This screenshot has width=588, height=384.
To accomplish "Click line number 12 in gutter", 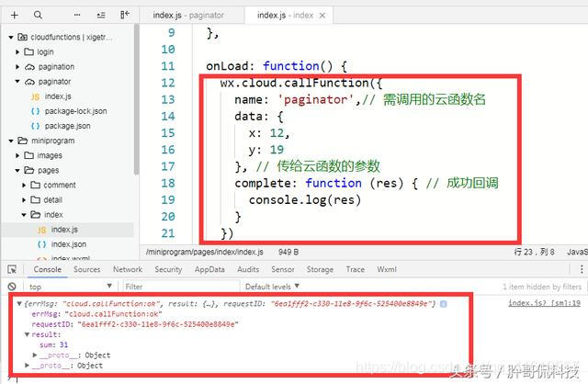I will point(168,83).
